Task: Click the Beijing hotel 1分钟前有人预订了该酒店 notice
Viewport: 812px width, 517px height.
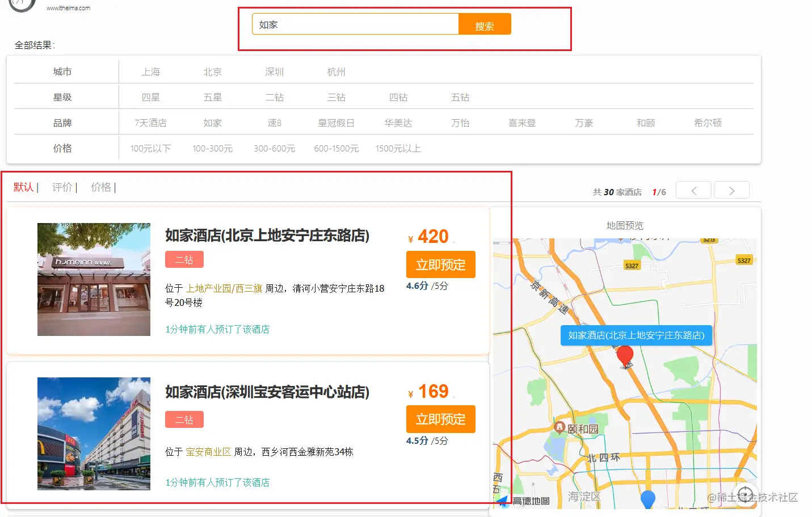Action: [x=217, y=330]
